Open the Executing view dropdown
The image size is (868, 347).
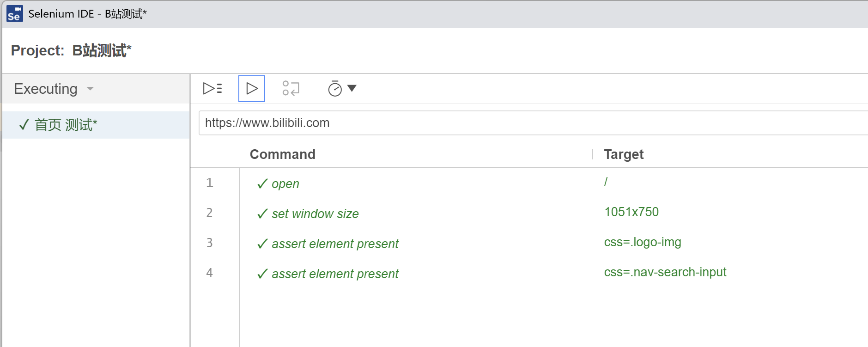coord(54,89)
